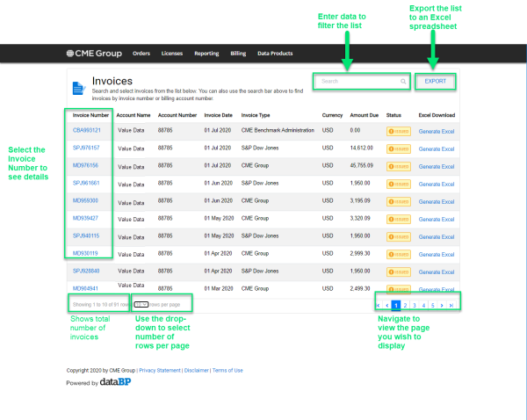Open the Reporting menu
527x420 pixels.
206,54
